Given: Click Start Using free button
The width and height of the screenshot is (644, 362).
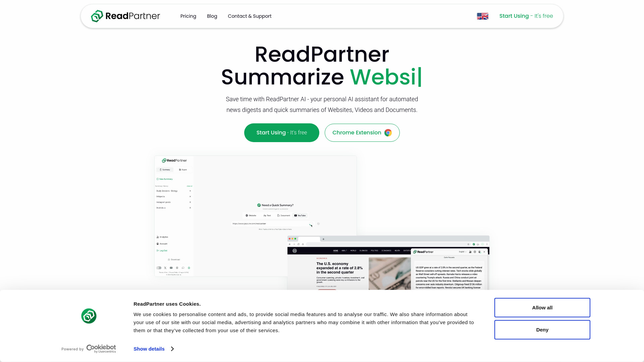Looking at the screenshot, I should tap(281, 133).
